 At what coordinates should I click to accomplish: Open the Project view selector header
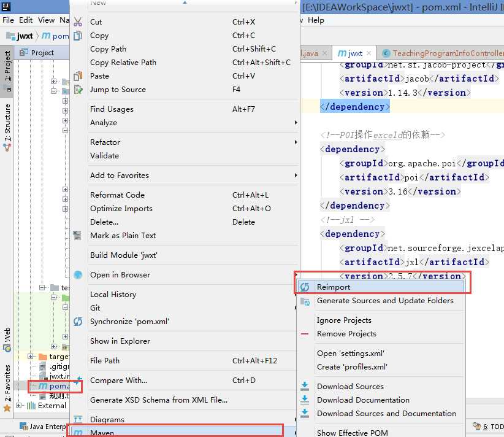pyautogui.click(x=42, y=52)
